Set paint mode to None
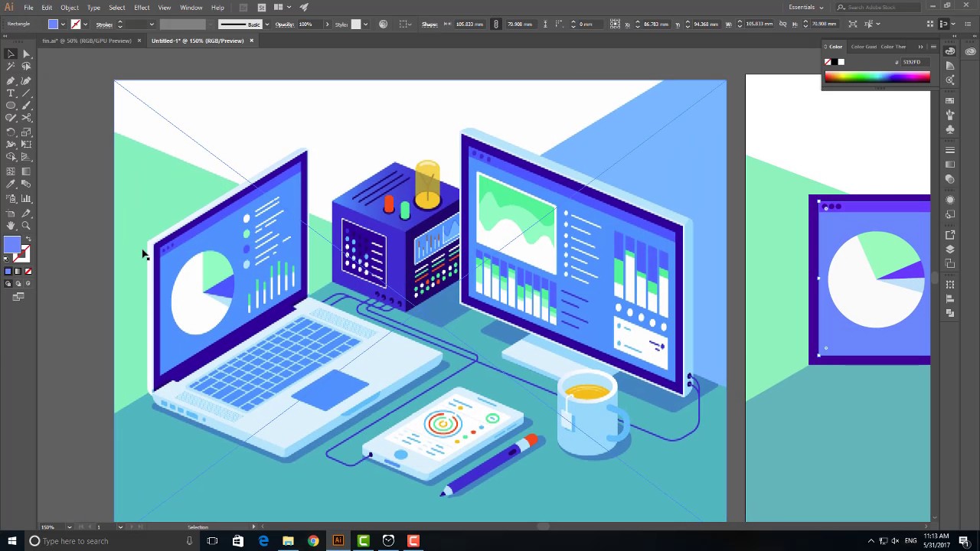Screen dimensions: 980x551 (28, 271)
